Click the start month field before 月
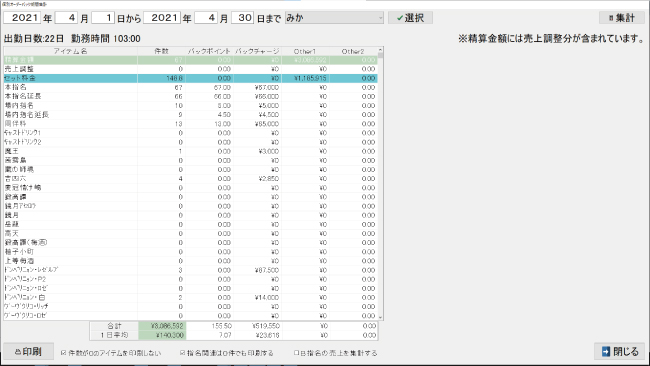Screen dimensions: 650x366 (66, 18)
